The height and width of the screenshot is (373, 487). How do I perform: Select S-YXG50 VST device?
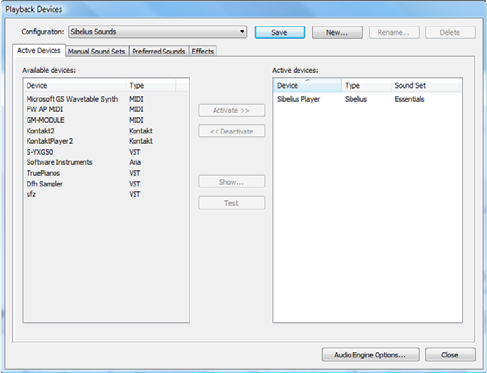click(40, 152)
